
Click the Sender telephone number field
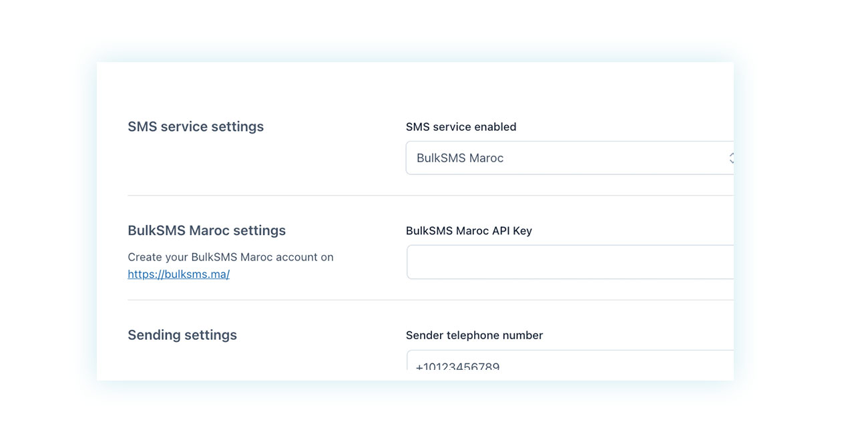pyautogui.click(x=570, y=360)
